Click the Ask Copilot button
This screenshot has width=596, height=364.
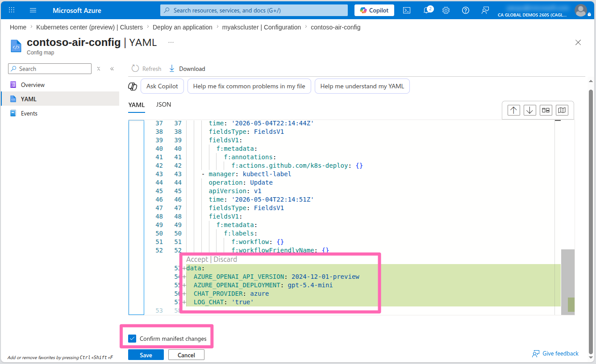(x=162, y=86)
